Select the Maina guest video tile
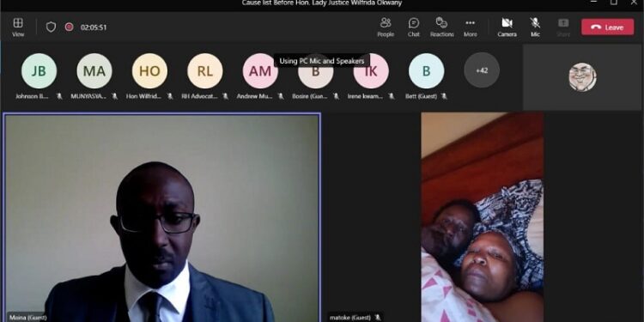Image resolution: width=644 pixels, height=322 pixels. pos(161,218)
